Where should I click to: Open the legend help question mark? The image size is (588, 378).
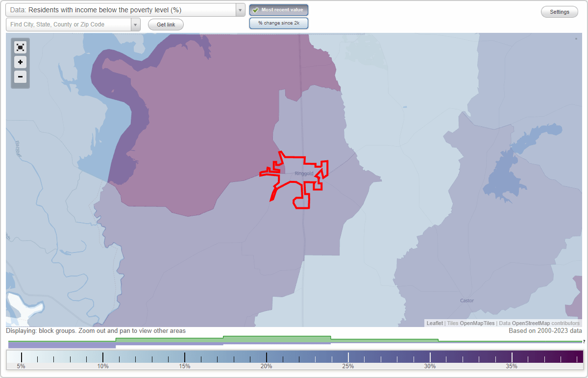585,341
